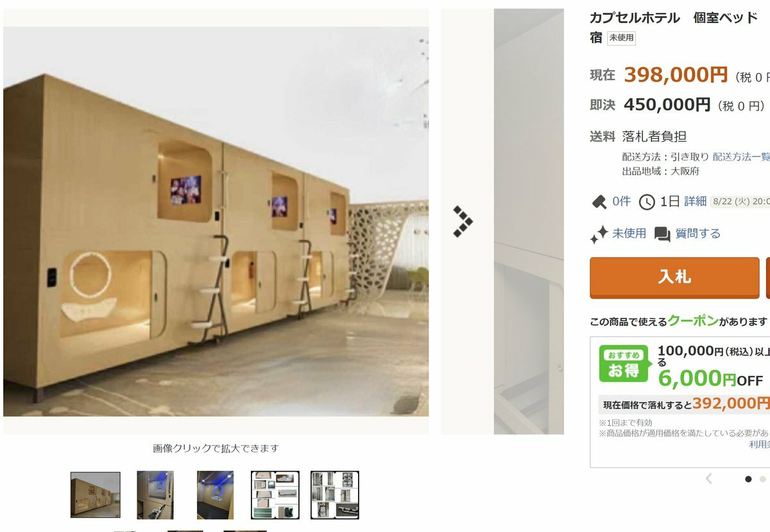Go to previous coupon with left chevron
The height and width of the screenshot is (532, 770).
tap(709, 479)
